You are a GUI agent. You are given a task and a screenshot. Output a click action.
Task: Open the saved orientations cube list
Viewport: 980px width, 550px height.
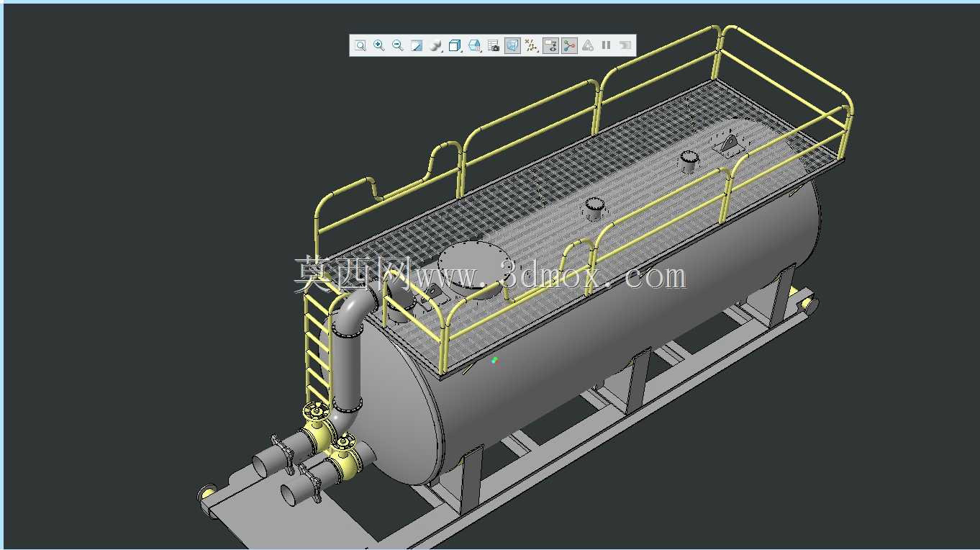(455, 45)
